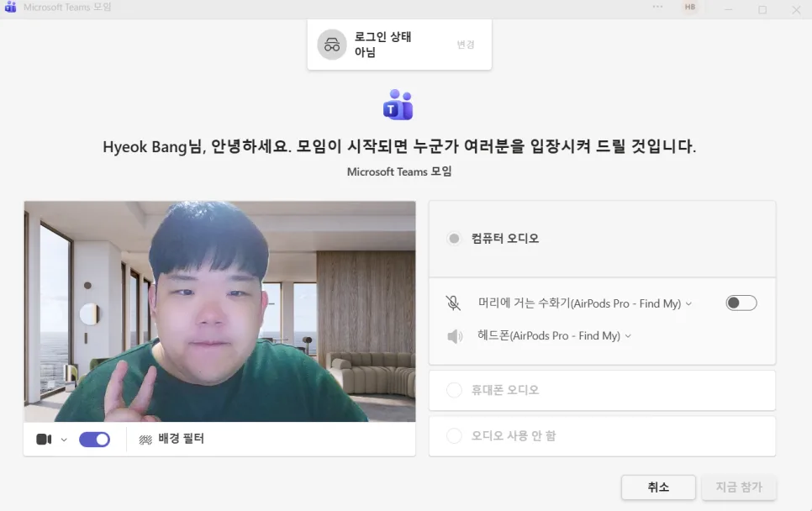Select the 휴대폰 오디오 radio option
Image resolution: width=812 pixels, height=511 pixels.
pos(454,390)
